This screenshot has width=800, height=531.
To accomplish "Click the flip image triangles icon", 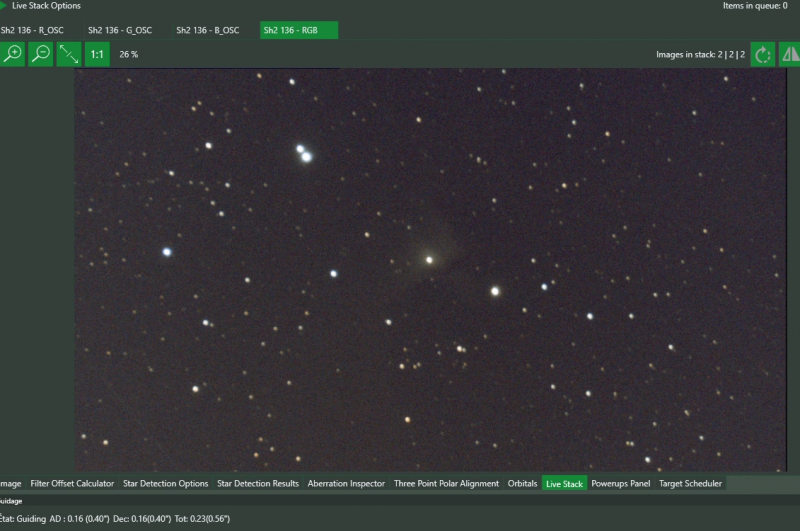I will [790, 54].
